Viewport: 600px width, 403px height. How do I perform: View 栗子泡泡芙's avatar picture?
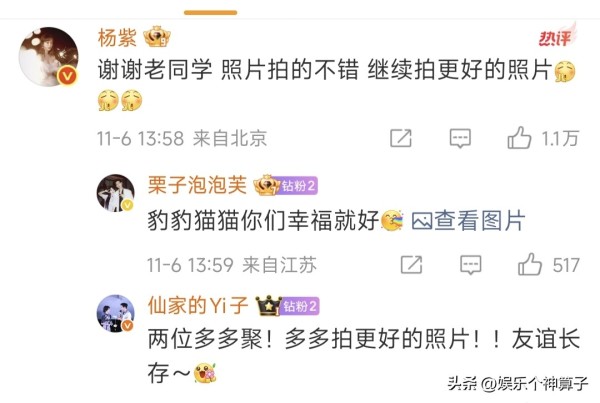tap(116, 193)
